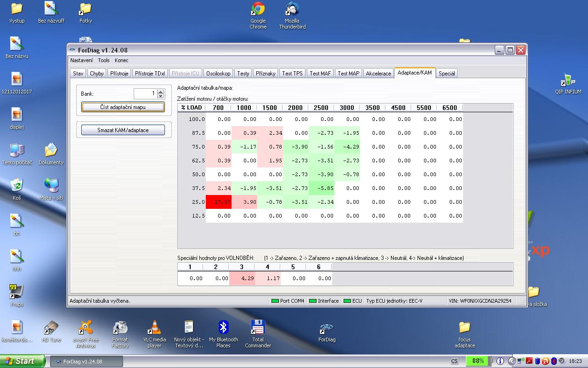588x368 pixels.
Task: Select the red 17.57 table cell
Action: tap(219, 202)
